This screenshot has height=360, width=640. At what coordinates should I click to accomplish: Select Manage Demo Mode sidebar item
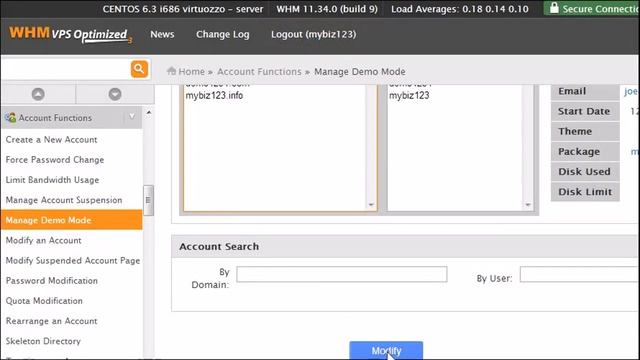click(x=71, y=220)
